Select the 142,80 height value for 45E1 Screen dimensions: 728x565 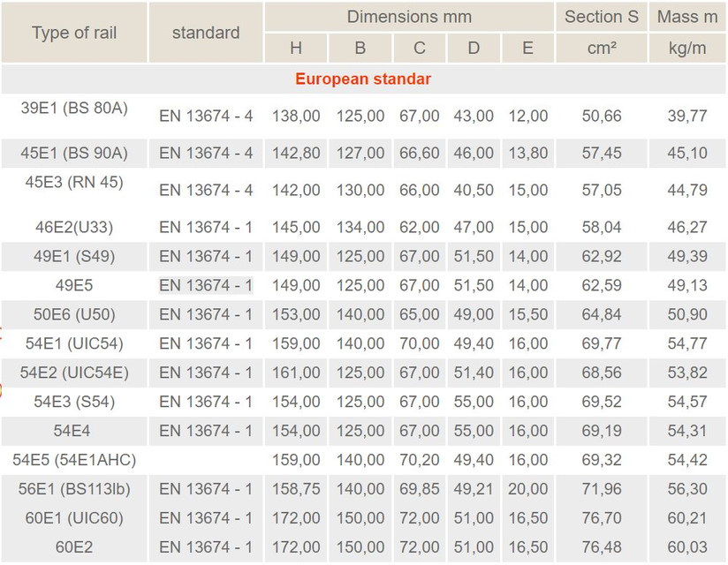point(295,153)
